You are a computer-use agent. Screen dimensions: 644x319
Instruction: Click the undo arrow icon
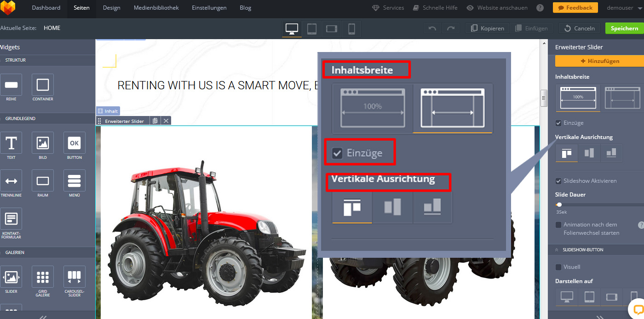coord(432,29)
